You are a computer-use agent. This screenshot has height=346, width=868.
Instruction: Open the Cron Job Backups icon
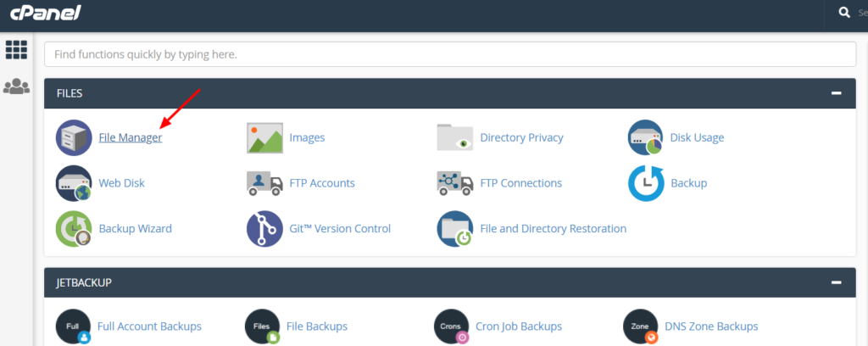coord(453,326)
